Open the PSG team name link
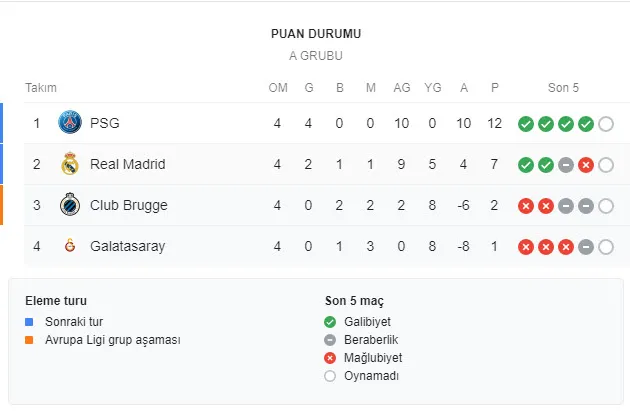 103,124
